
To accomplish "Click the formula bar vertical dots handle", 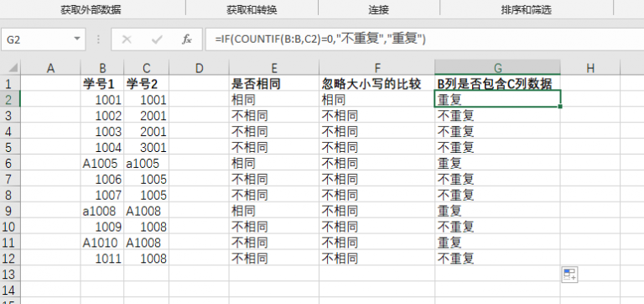I will tap(99, 39).
